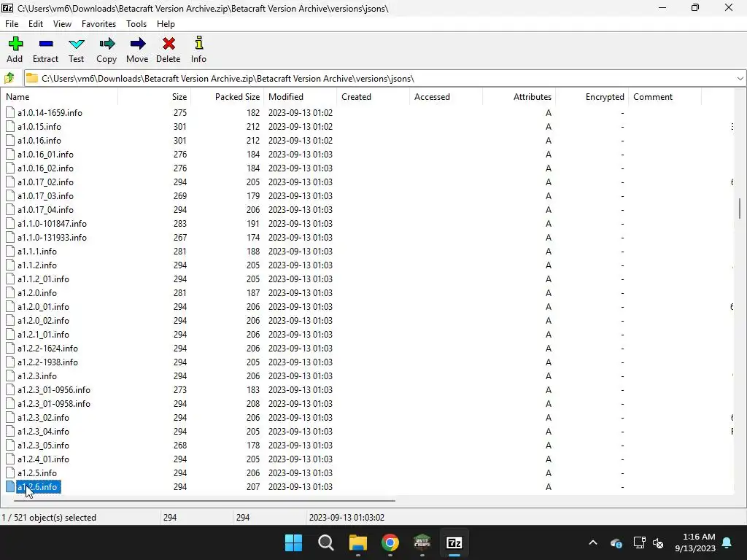Select file a1.2.4_01.info
The image size is (747, 560).
pyautogui.click(x=43, y=459)
